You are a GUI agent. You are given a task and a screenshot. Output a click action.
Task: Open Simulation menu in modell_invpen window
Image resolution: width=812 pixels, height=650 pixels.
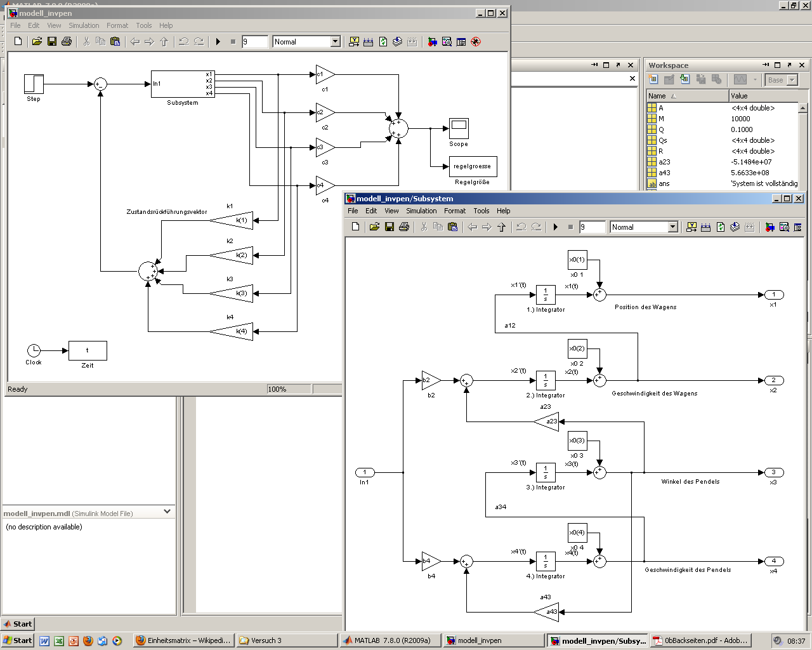(x=84, y=25)
